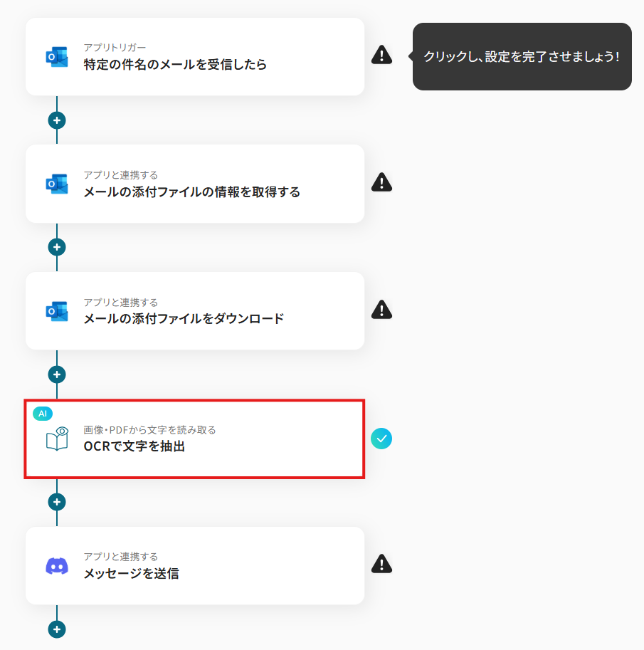
Task: Add step after OCRで文字を抽出
Action: 57,502
